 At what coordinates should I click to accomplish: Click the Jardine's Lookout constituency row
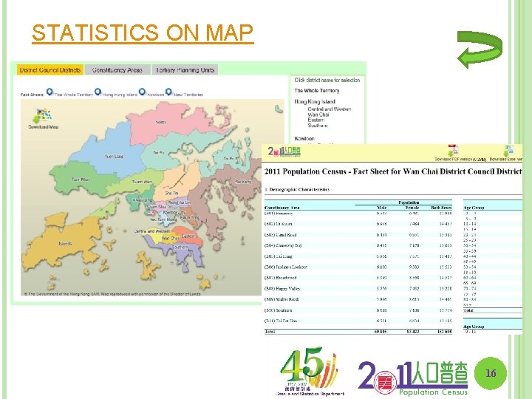tap(358, 267)
